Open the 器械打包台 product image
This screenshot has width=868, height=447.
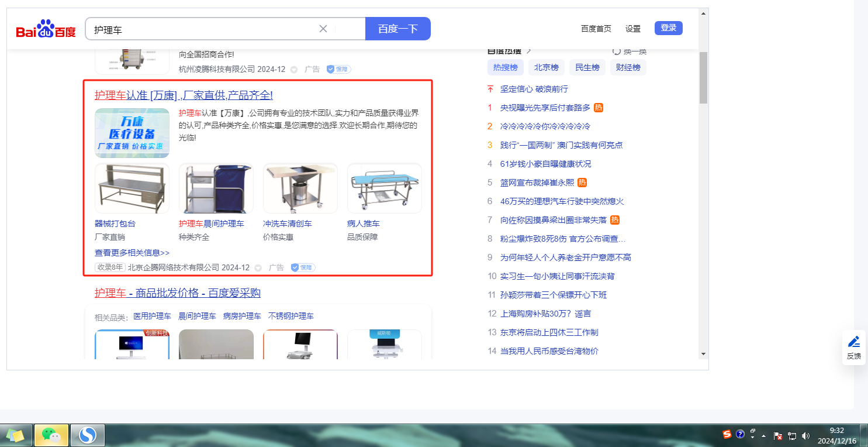pos(132,188)
